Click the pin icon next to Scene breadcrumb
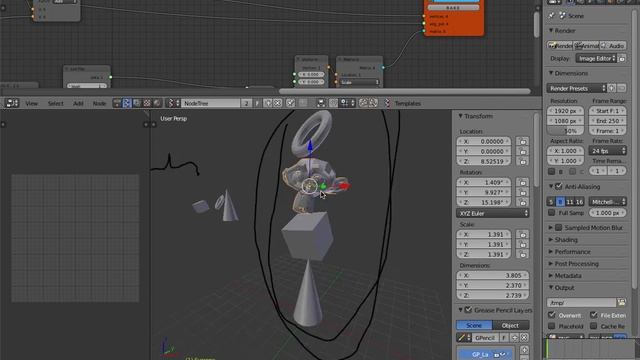This screenshot has width=640, height=360. pos(552,16)
